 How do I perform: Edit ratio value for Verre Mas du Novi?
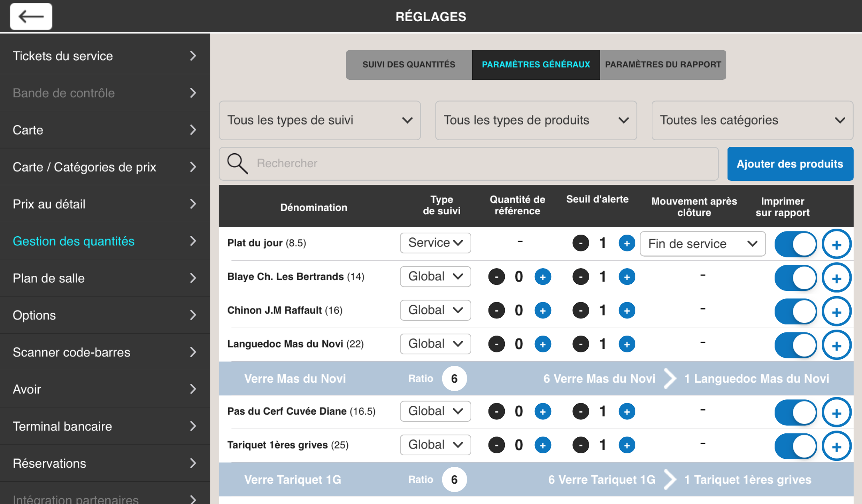(454, 379)
